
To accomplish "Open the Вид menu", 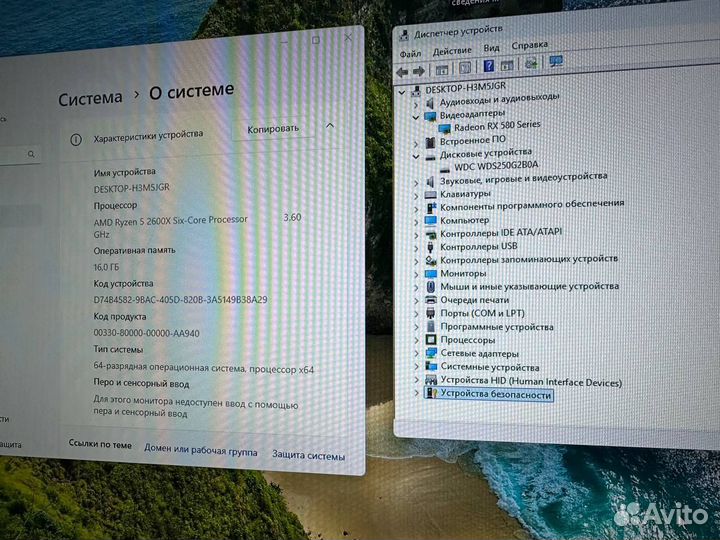I will [491, 48].
